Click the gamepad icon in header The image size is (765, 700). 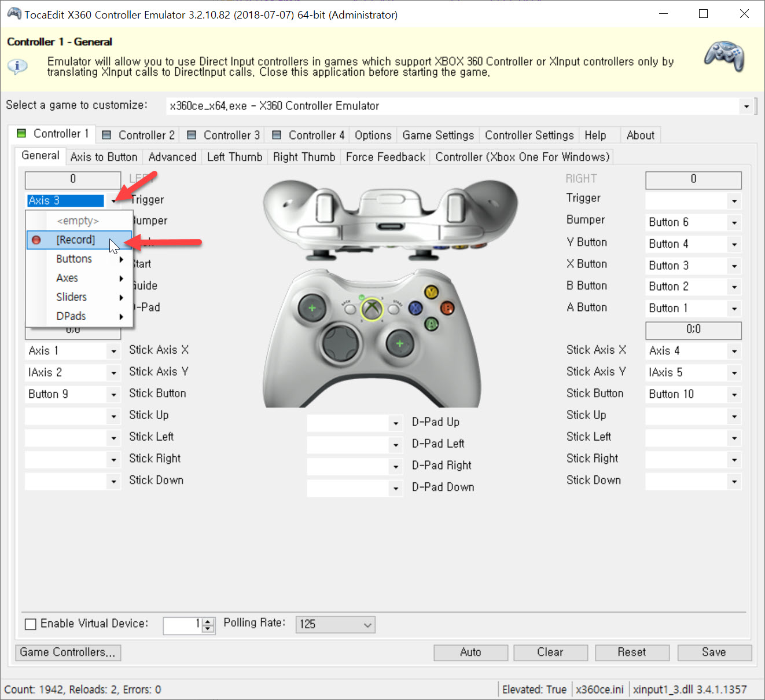[724, 56]
